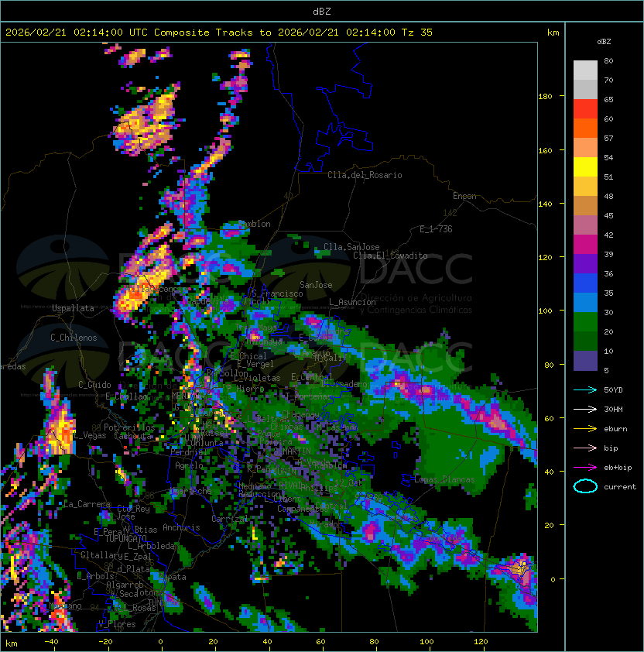Click the '160' tick on the km axis
This screenshot has width=644, height=652.
point(545,150)
